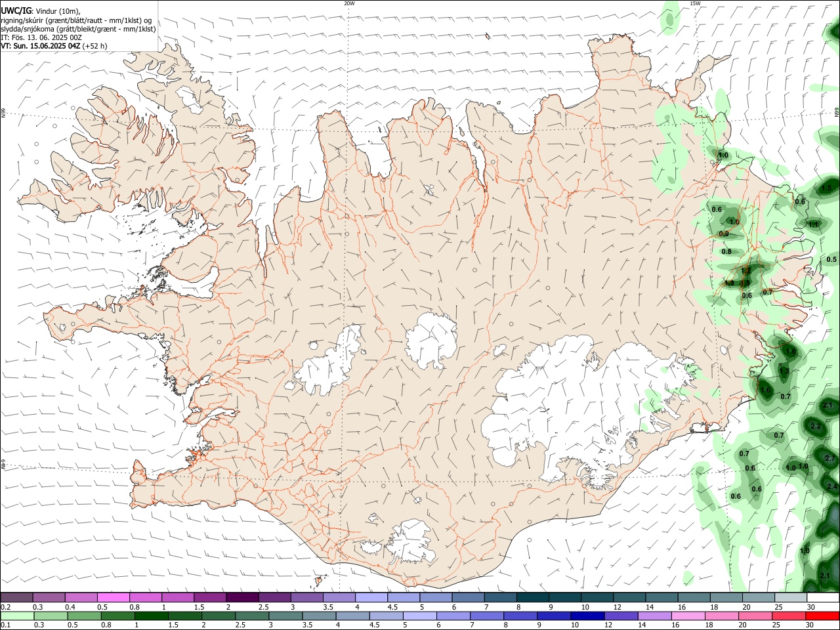Click the '1.1' precipitation value off the east coast
Viewport: 840px width, 630px height.
(814, 224)
